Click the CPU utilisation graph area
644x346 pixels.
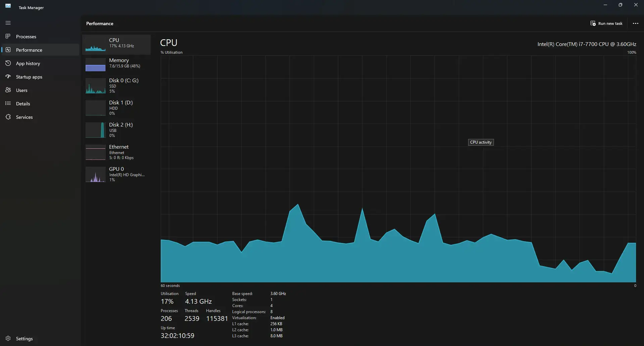click(x=398, y=168)
